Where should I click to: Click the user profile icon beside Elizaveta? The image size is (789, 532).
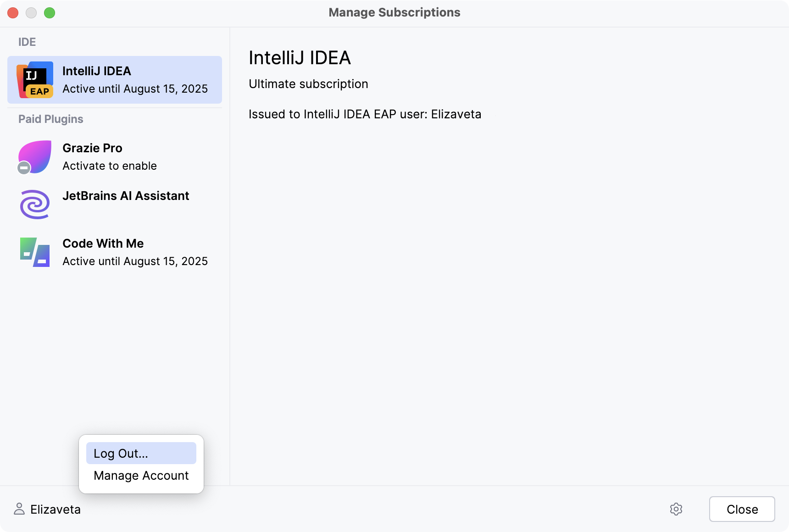(x=19, y=509)
